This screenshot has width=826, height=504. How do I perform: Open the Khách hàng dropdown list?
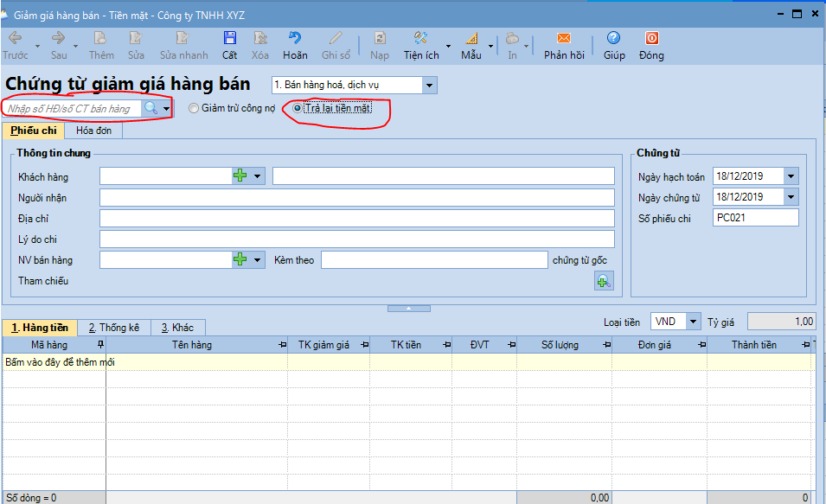[257, 175]
